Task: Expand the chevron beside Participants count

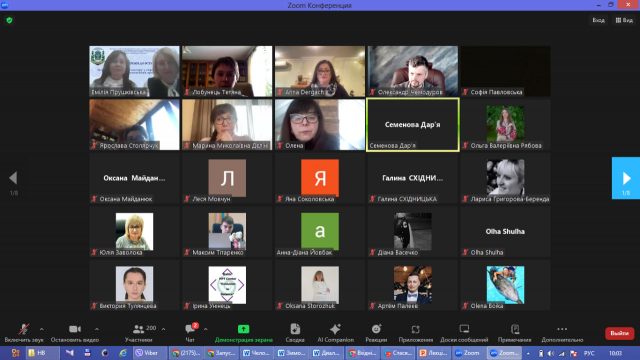Action: (x=164, y=329)
